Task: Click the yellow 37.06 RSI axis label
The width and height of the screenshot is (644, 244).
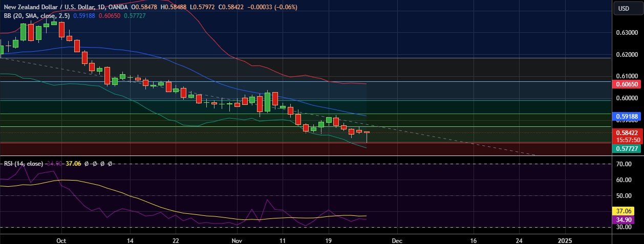Action: coord(623,210)
